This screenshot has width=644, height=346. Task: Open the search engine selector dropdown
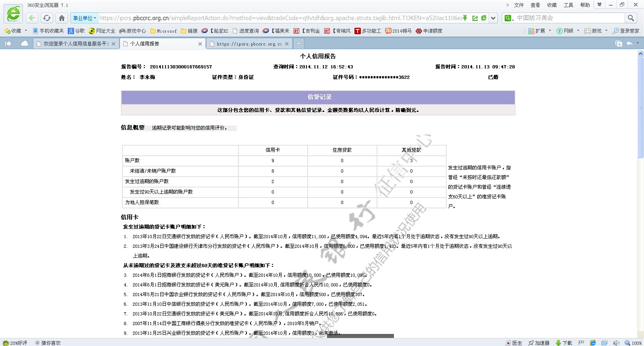tap(509, 18)
